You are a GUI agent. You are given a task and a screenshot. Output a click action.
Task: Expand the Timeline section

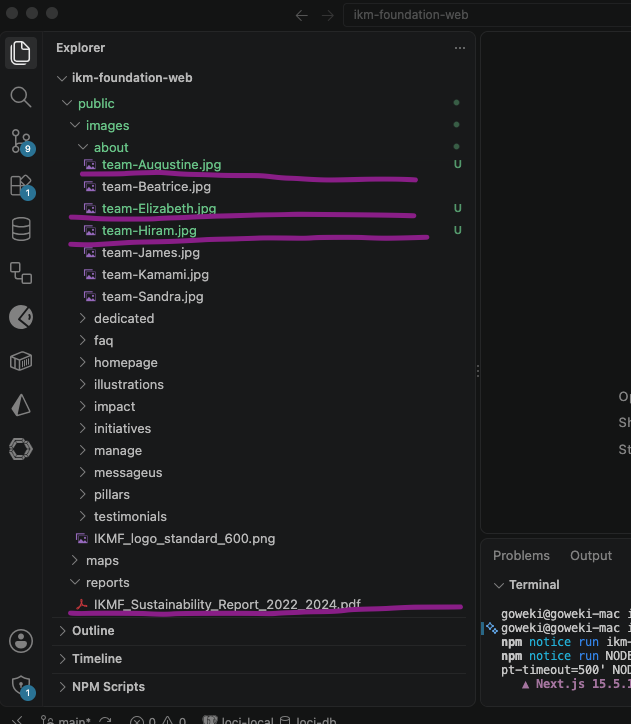pyautogui.click(x=62, y=659)
